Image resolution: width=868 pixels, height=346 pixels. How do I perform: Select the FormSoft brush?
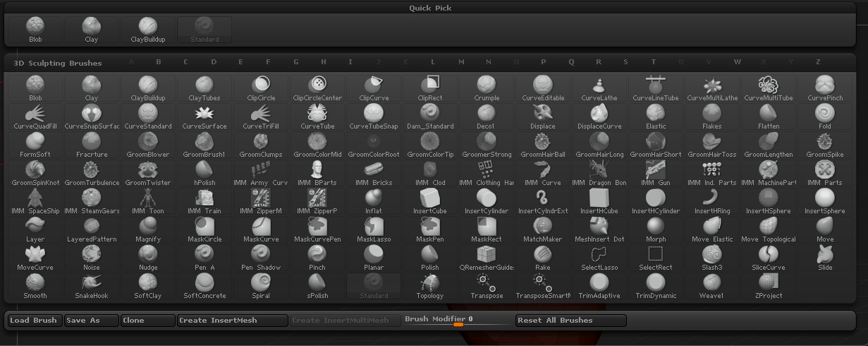[35, 145]
